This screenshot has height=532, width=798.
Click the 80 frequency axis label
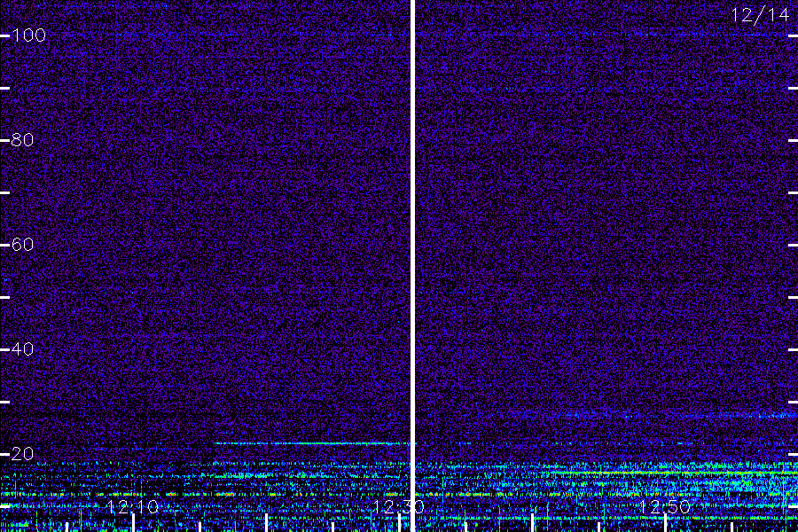pyautogui.click(x=22, y=140)
